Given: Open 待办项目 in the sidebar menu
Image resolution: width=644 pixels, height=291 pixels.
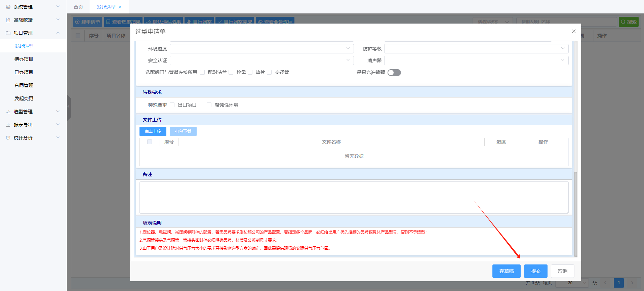Looking at the screenshot, I should pos(24,59).
